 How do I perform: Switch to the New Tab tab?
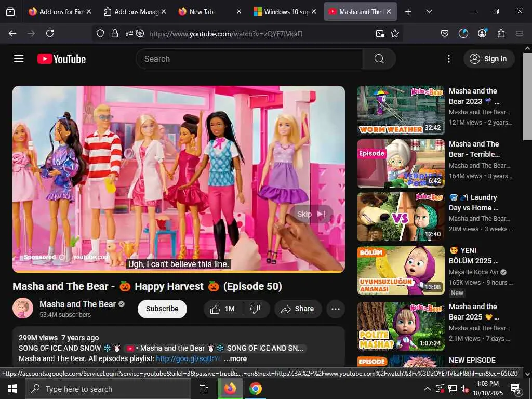pos(210,11)
